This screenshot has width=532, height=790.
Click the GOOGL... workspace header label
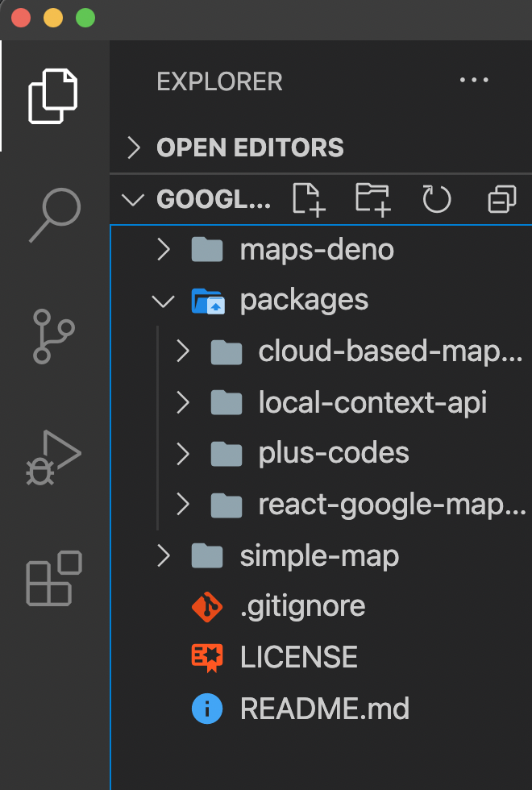click(214, 200)
